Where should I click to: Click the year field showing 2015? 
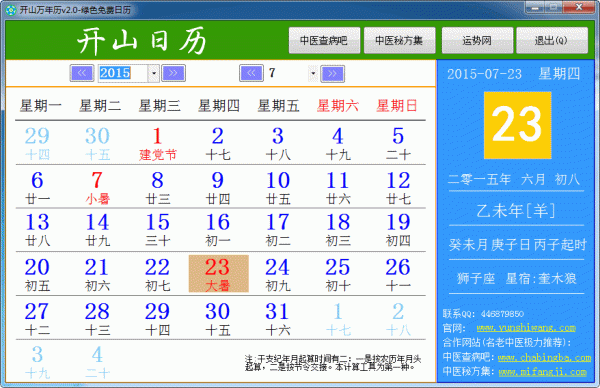pyautogui.click(x=123, y=73)
